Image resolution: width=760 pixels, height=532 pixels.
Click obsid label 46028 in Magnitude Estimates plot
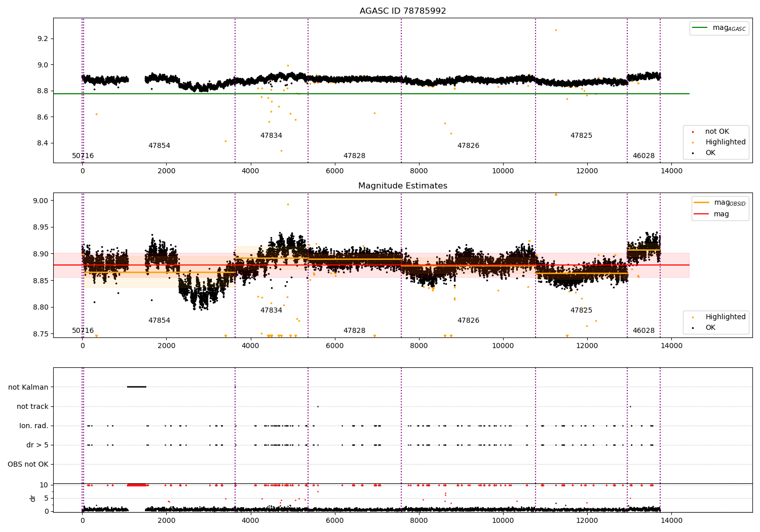(x=643, y=331)
